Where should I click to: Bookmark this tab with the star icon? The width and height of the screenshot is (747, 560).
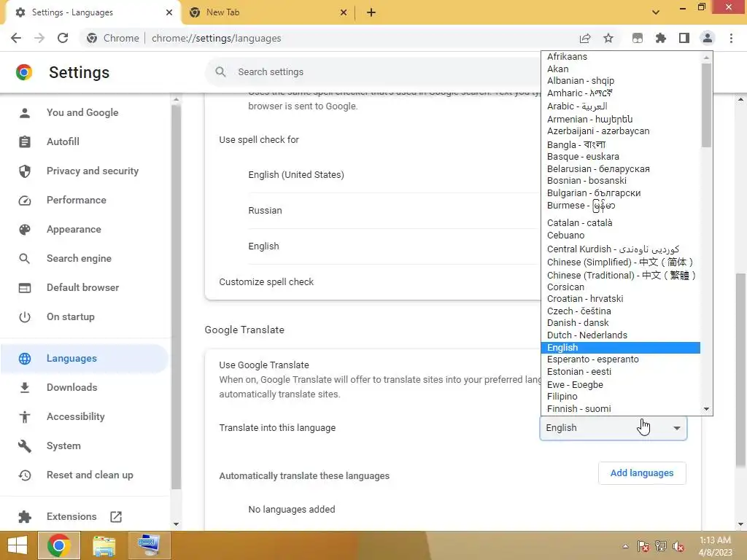pyautogui.click(x=608, y=38)
